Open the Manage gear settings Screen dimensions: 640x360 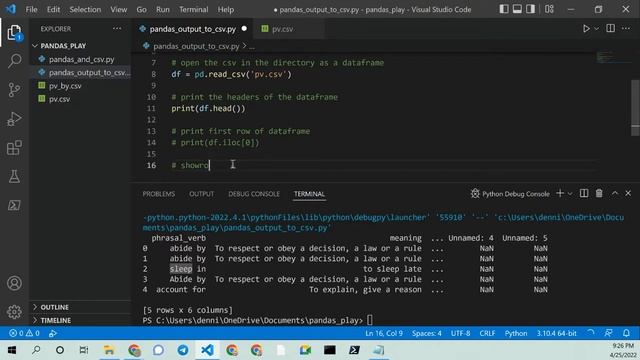click(14, 312)
